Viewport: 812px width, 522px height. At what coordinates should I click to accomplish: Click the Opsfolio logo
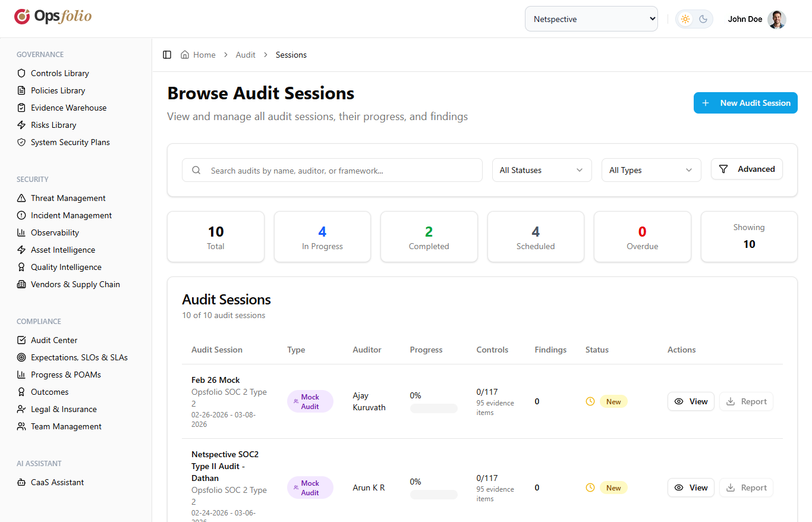(x=52, y=17)
